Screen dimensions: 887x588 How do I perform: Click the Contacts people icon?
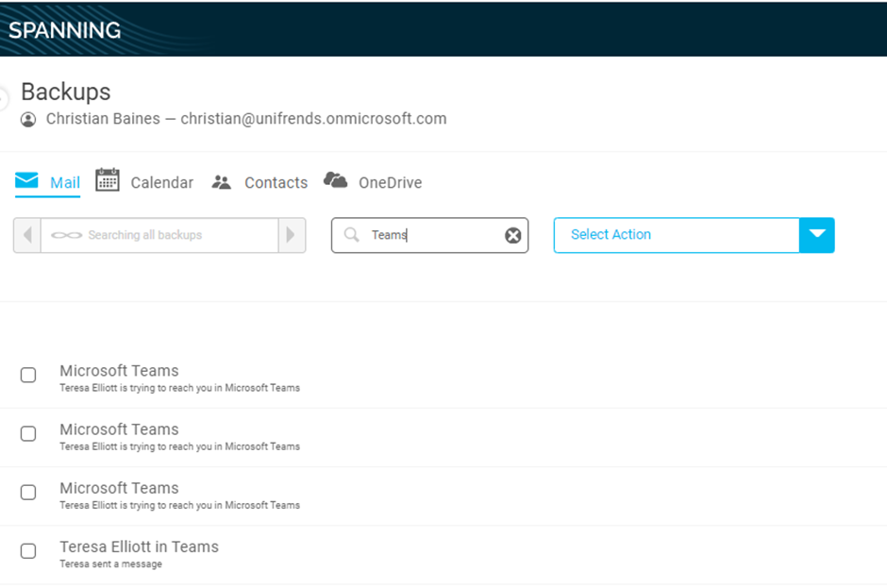(x=221, y=182)
